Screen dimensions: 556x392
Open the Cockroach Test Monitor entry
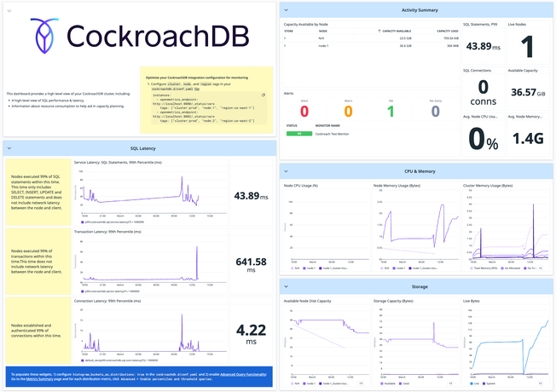click(332, 134)
